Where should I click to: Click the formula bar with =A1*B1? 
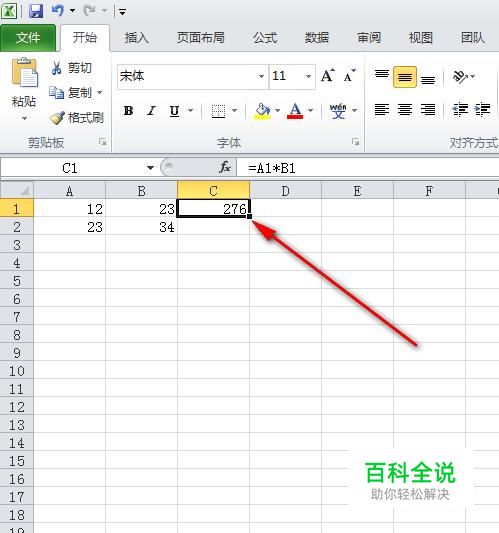click(x=368, y=168)
